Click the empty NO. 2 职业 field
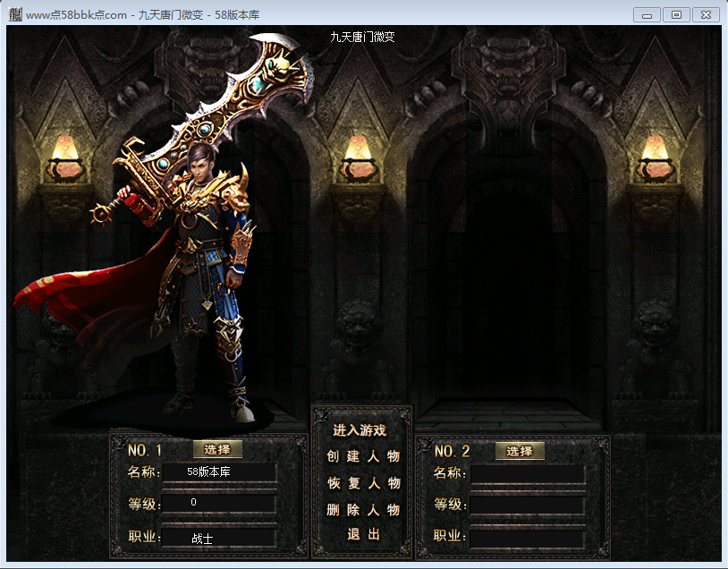The width and height of the screenshot is (728, 569). [x=528, y=539]
